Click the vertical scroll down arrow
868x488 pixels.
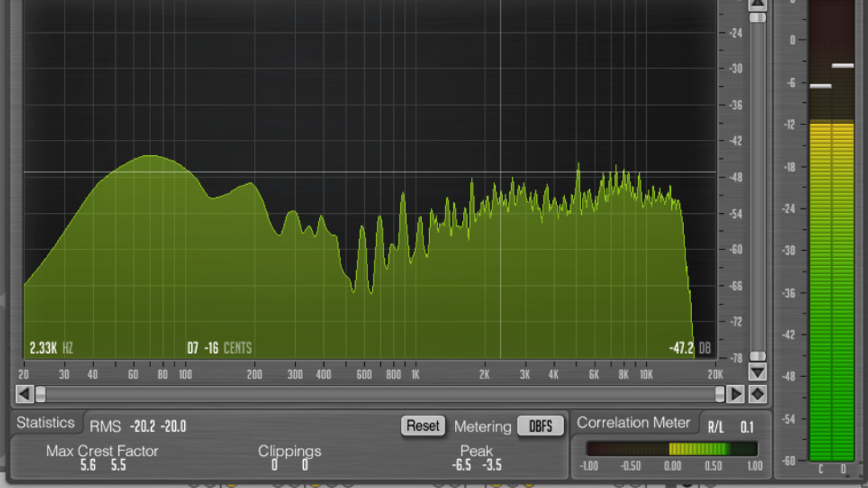757,373
